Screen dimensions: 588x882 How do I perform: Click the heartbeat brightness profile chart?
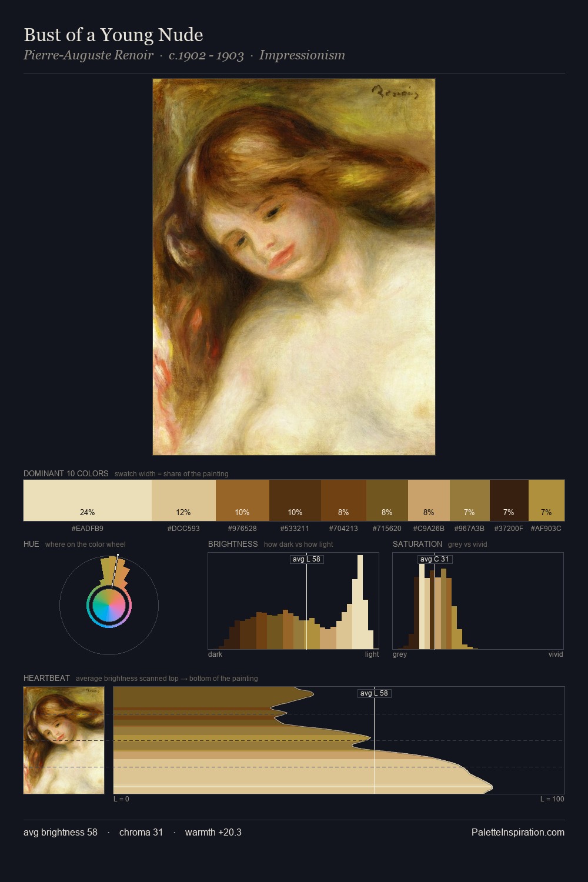point(339,740)
